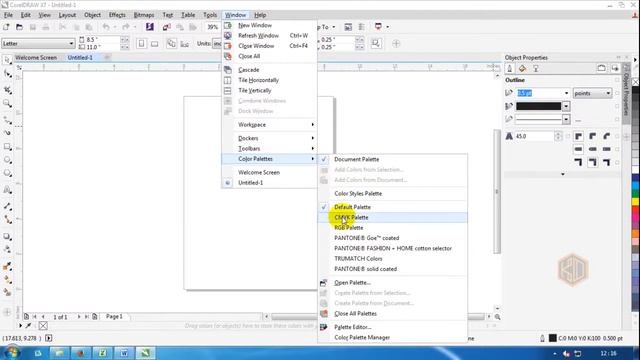The width and height of the screenshot is (640, 360).
Task: Choose New Window from Window menu
Action: point(269,25)
